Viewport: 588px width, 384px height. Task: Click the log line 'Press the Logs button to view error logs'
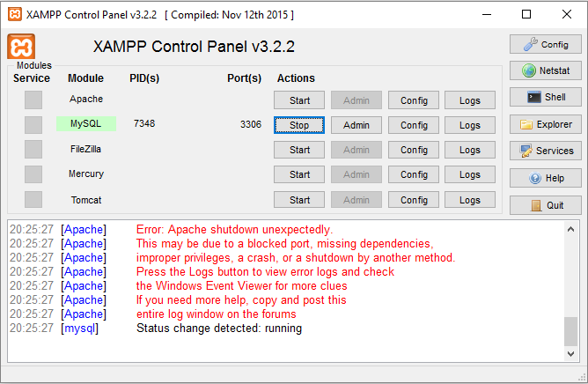tap(265, 272)
